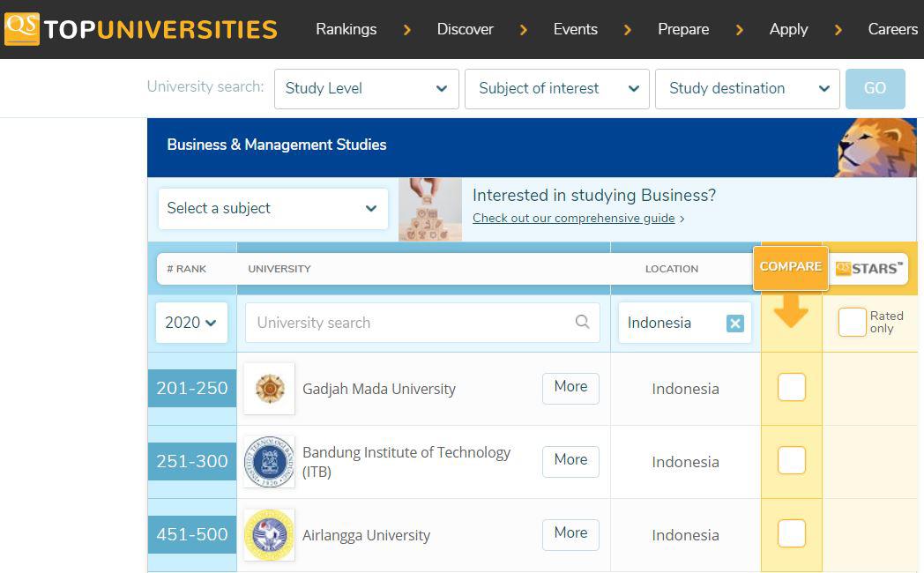Click the lion mascot image

876,147
